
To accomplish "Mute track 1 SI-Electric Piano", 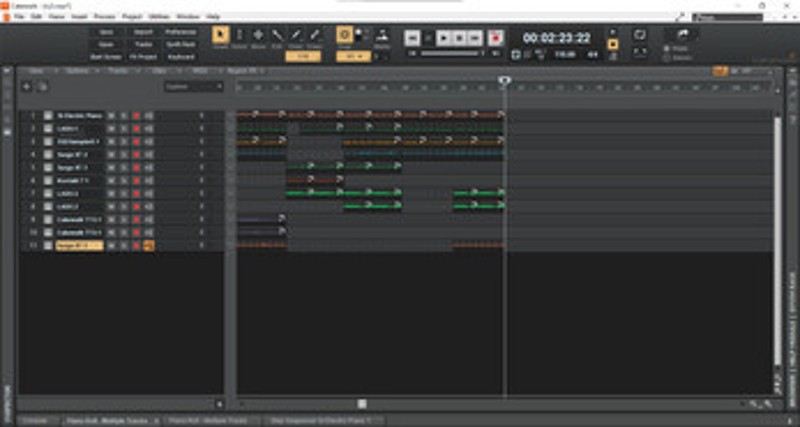I will tap(111, 116).
